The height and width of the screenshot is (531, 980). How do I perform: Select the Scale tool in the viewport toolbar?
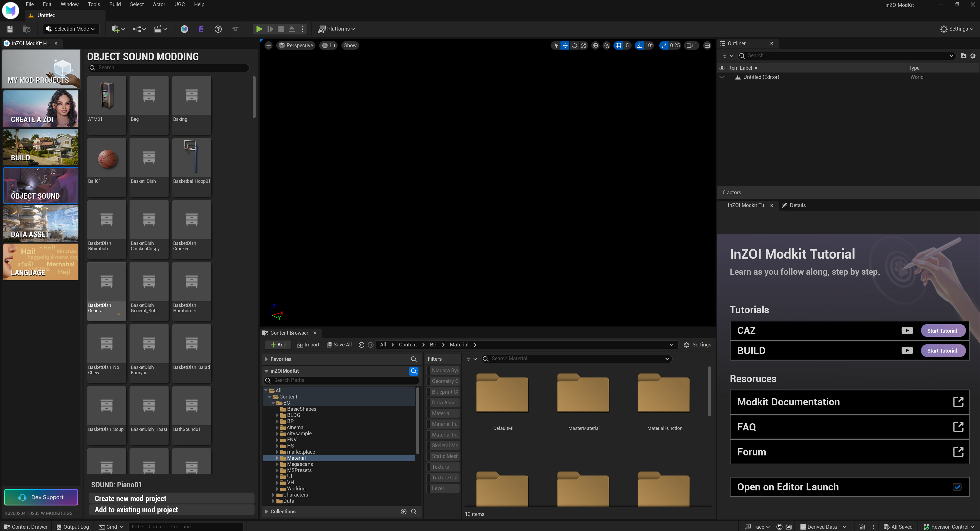coord(584,45)
